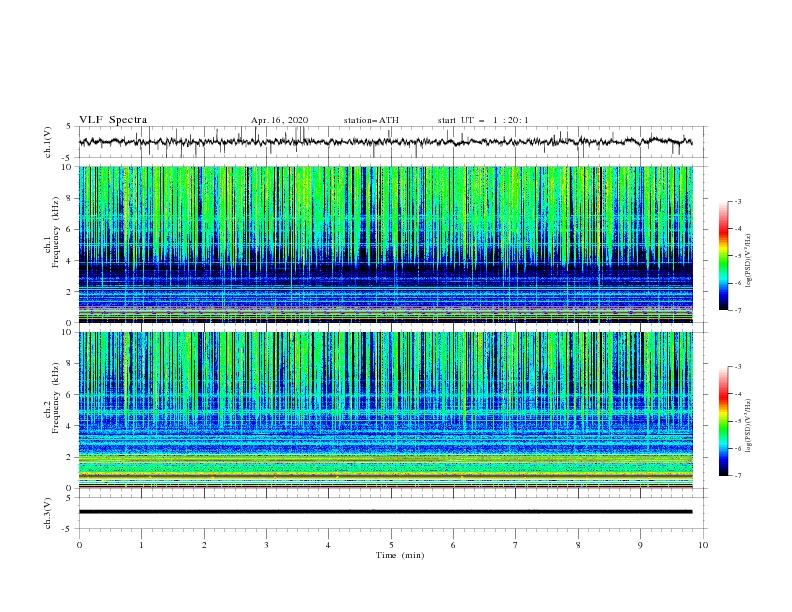The image size is (792, 612).
Task: Click the ch.2 spectrogram panel
Action: point(386,410)
